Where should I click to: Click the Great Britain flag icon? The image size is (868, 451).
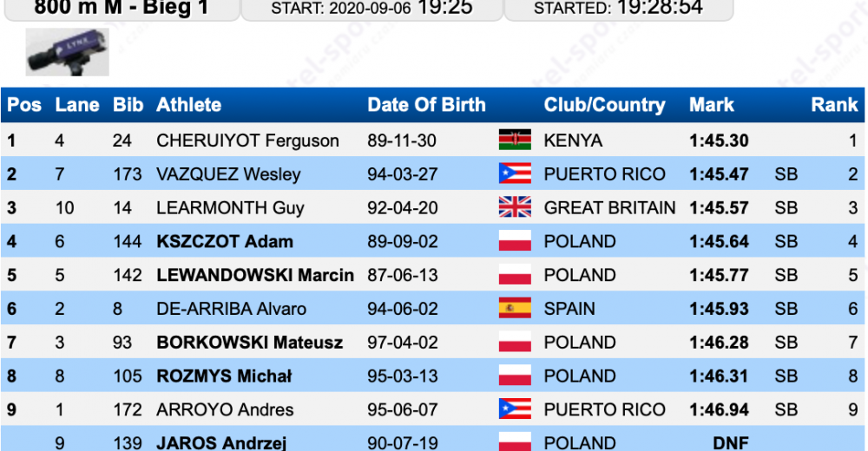[x=515, y=207]
